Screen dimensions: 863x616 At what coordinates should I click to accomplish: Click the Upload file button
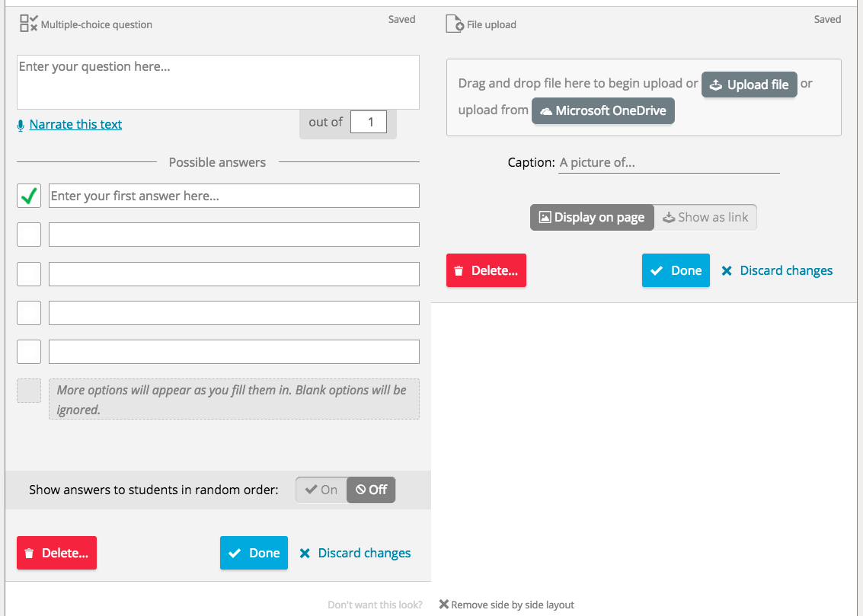point(749,85)
